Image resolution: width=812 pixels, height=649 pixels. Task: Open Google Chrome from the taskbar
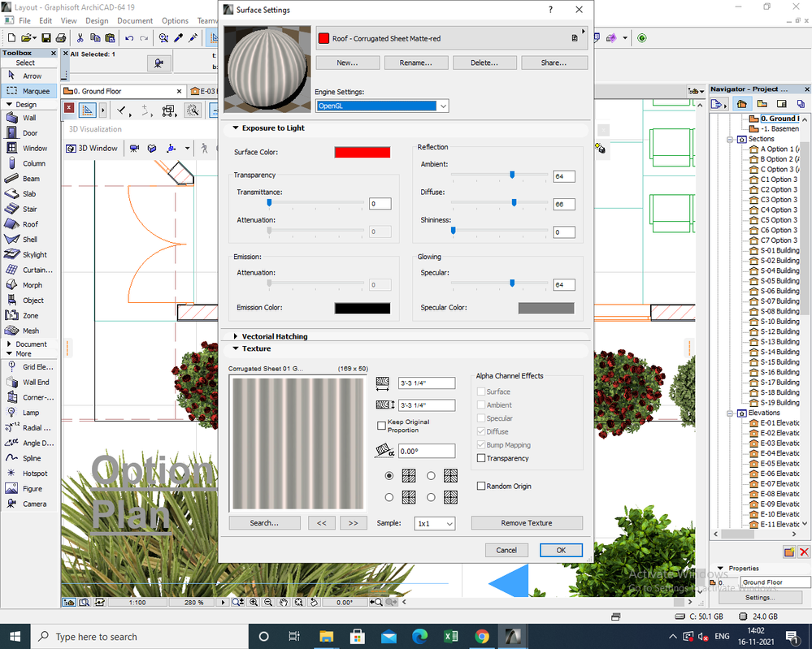[482, 636]
